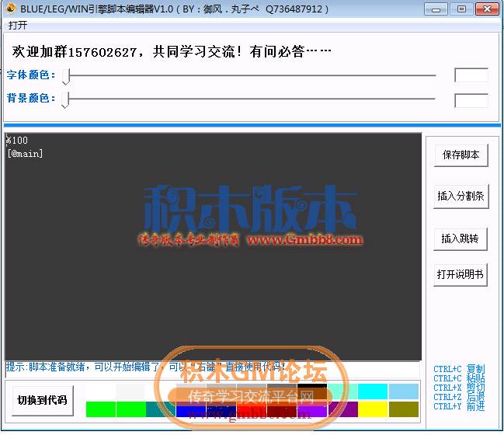Pick the olive color swatch
The image size is (504, 435).
coord(404,409)
